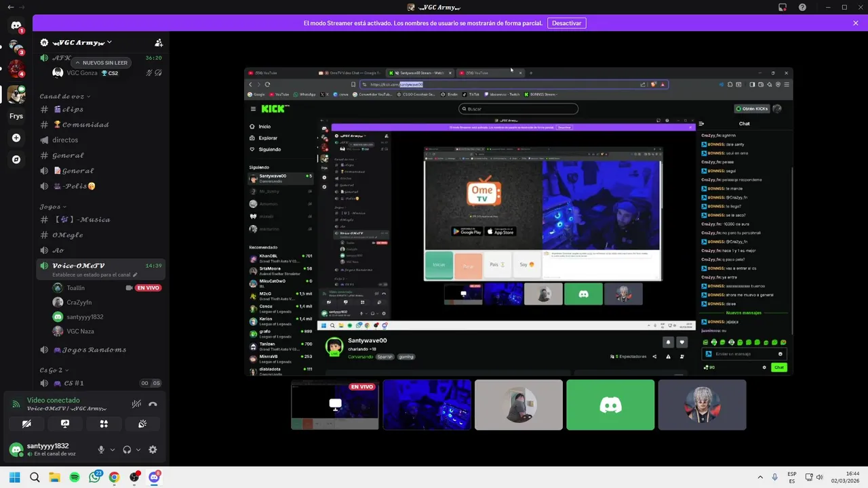Deactivate streamer mode with Desactivar
This screenshot has height=488, width=868.
[x=566, y=23]
